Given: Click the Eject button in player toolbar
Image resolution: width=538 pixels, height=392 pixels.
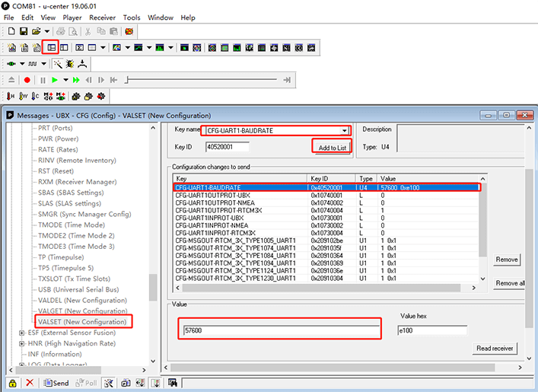Looking at the screenshot, I should tap(11, 80).
